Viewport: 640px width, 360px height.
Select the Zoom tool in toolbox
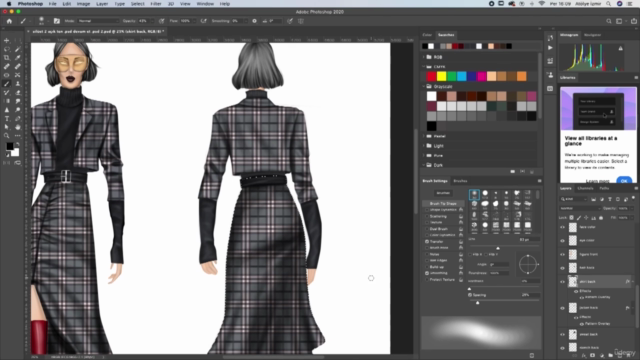(x=7, y=136)
